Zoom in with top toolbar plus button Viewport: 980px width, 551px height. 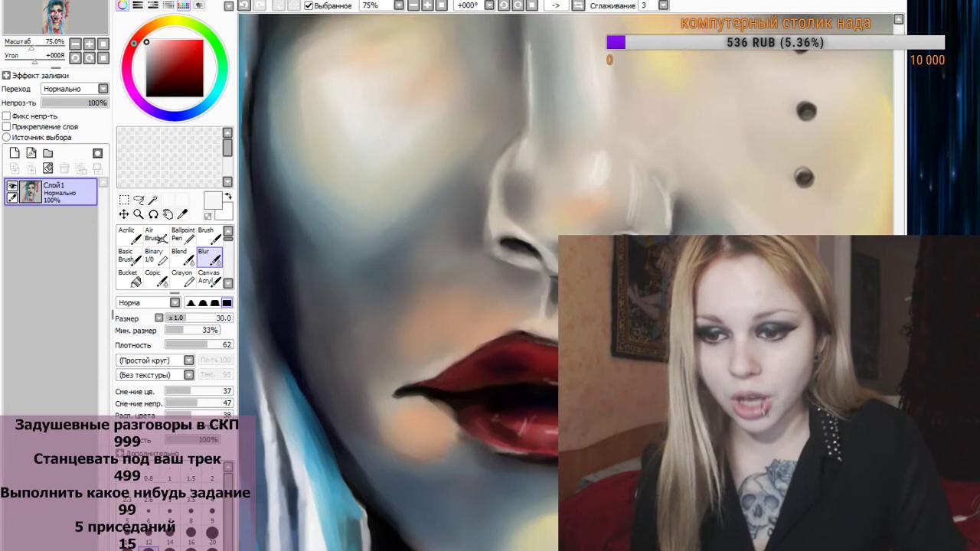pos(428,5)
